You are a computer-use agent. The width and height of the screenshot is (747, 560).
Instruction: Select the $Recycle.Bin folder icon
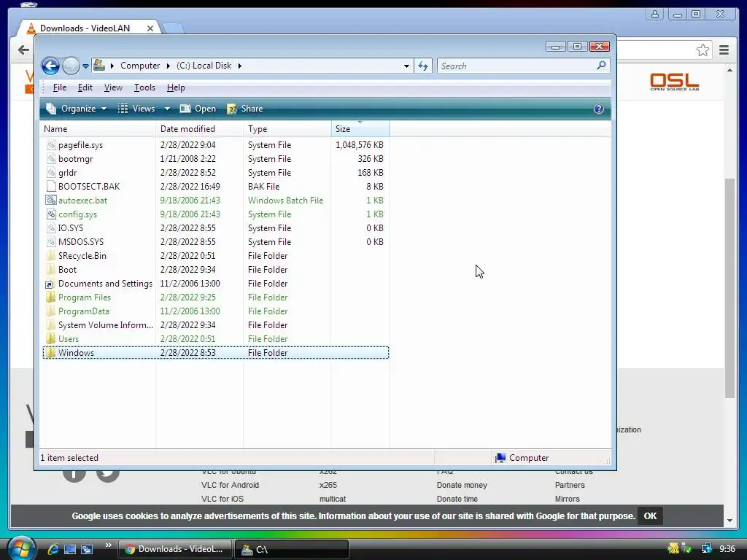[51, 255]
